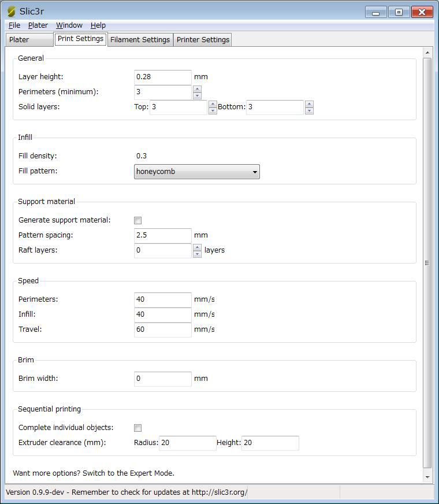
Task: Click the Perimeters speed input field
Action: coord(162,299)
